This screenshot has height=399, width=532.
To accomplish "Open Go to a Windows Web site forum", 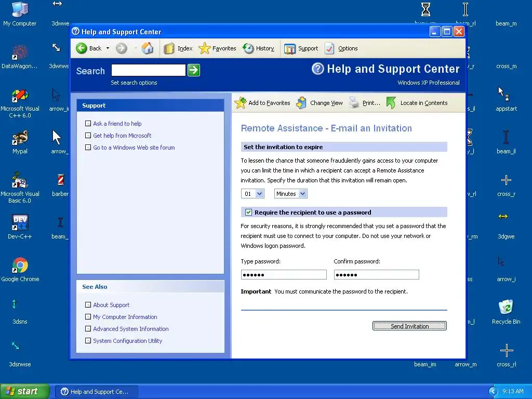I will [134, 148].
